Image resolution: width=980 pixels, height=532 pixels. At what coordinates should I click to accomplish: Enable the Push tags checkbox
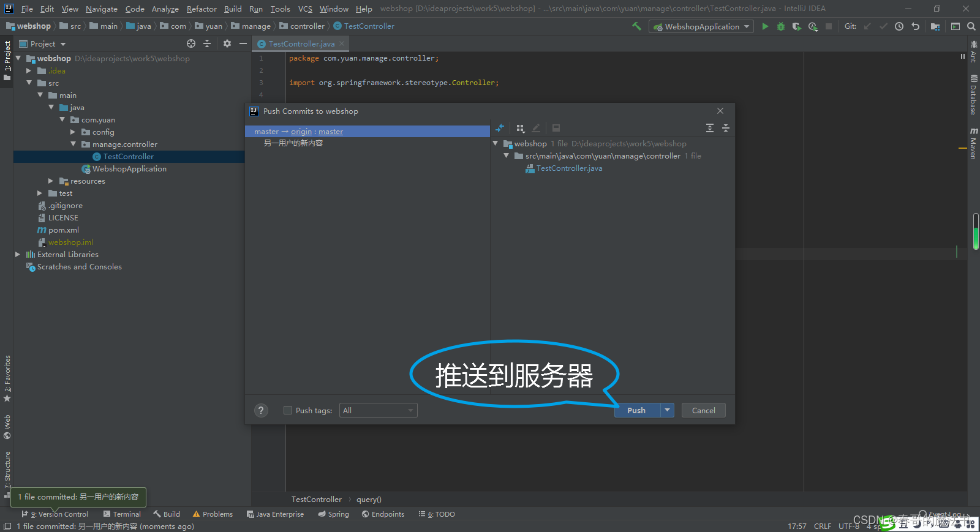pos(288,410)
